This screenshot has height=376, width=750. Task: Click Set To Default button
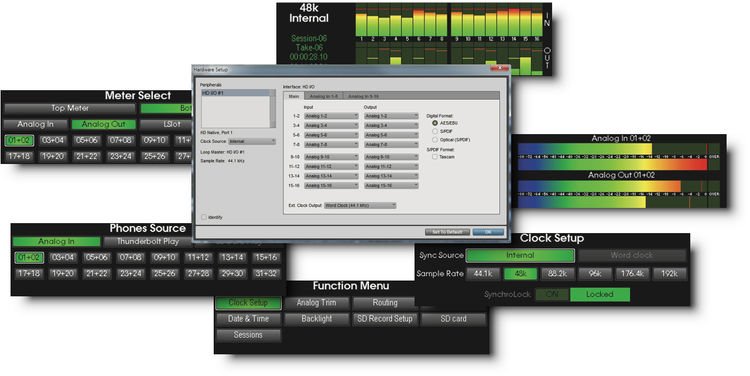coord(447,232)
